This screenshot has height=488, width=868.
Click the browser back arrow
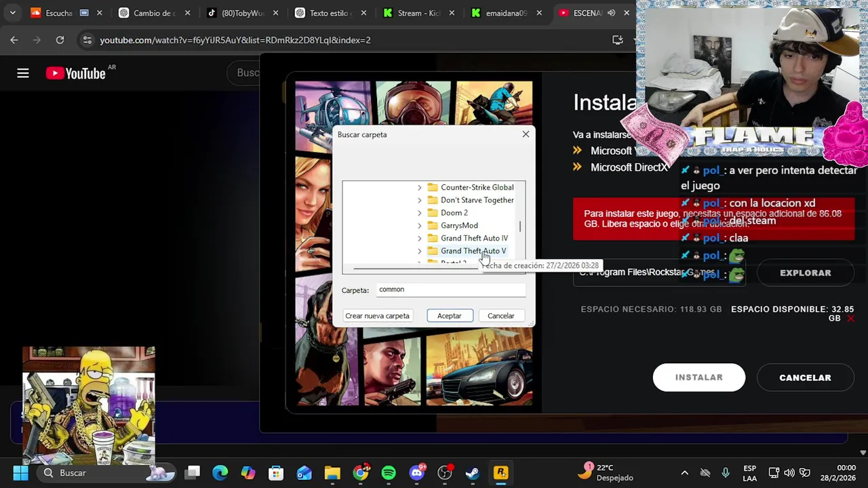click(14, 40)
